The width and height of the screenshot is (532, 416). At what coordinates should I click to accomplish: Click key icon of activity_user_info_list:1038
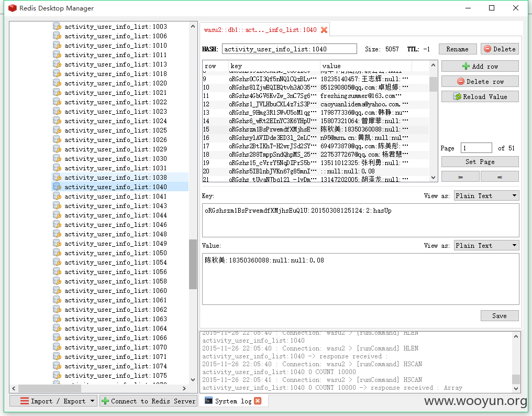tap(57, 177)
